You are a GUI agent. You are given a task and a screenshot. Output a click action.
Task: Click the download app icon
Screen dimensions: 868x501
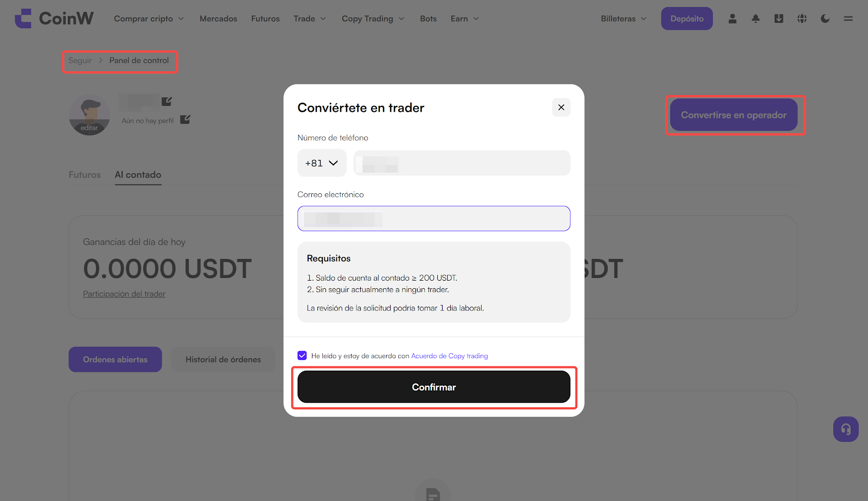click(x=778, y=18)
